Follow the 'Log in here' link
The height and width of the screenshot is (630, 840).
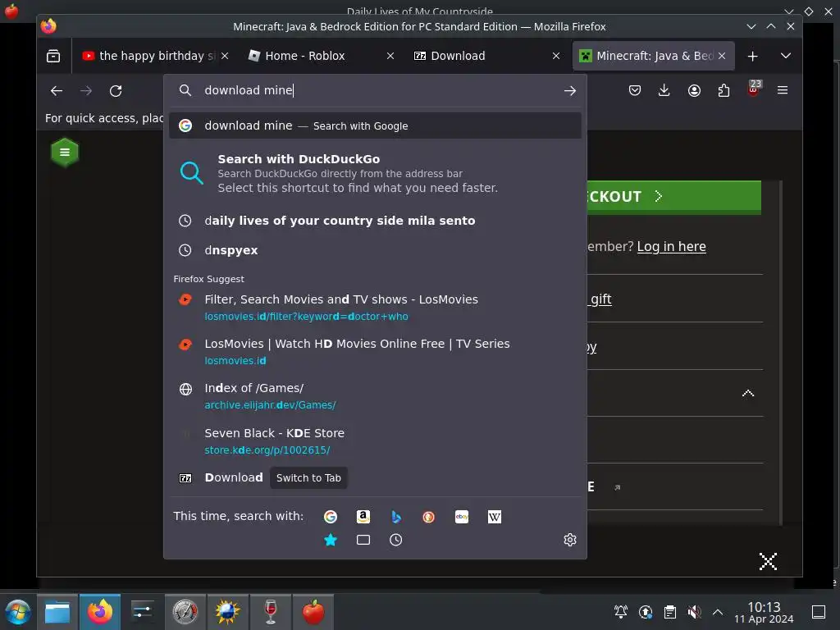point(671,246)
